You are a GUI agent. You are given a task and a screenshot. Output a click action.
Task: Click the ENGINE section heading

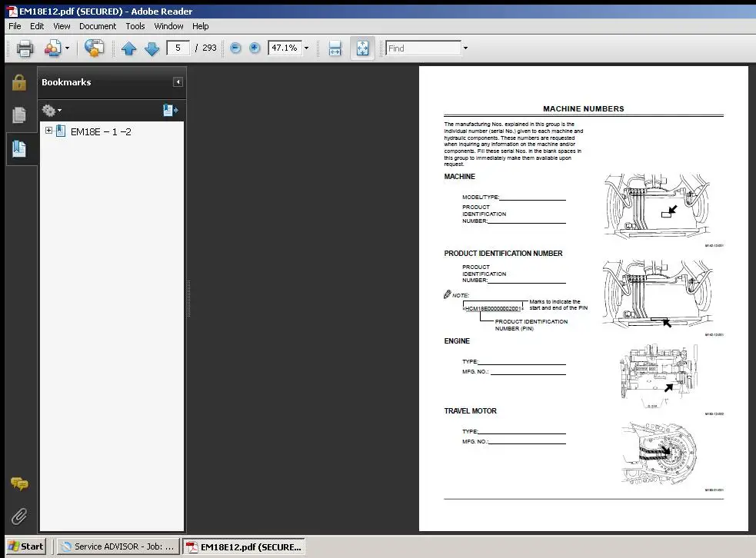pos(457,341)
